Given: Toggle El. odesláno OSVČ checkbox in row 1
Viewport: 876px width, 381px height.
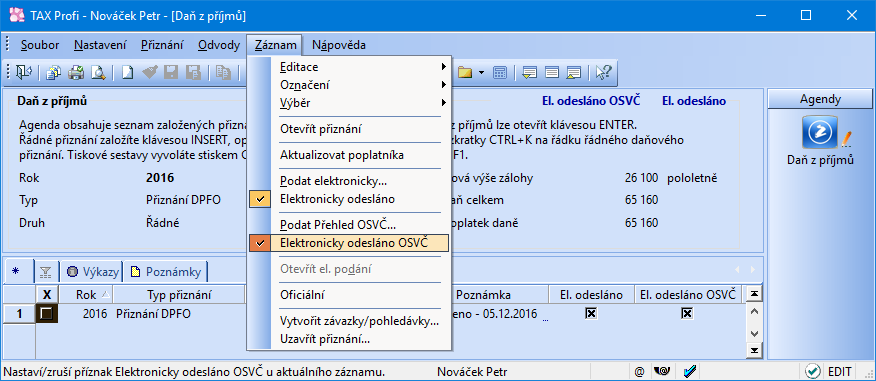Looking at the screenshot, I should 688,314.
